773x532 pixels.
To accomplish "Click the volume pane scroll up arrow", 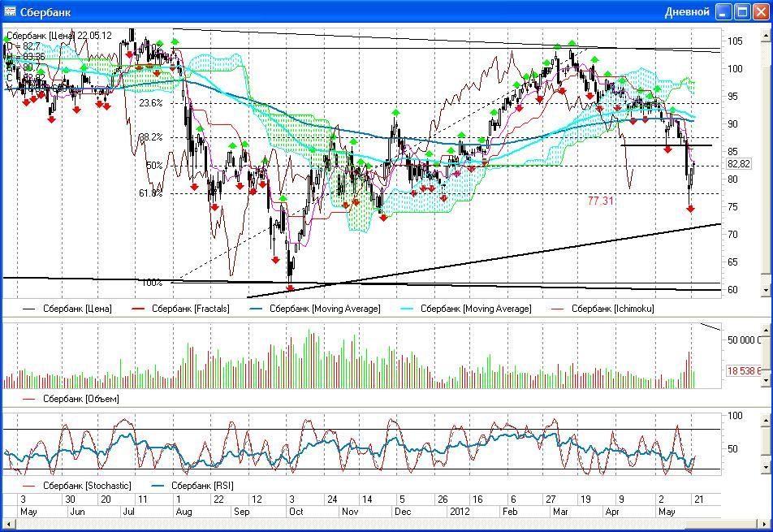I will pos(766,330).
